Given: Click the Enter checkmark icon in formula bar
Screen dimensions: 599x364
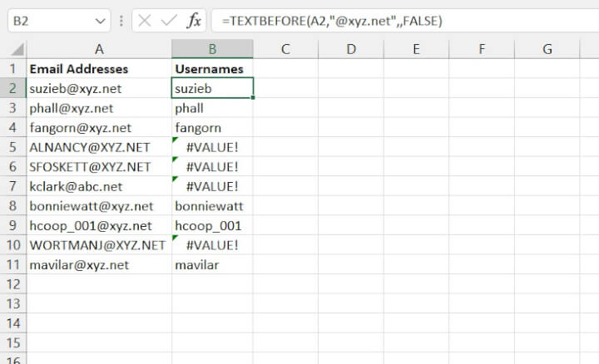Looking at the screenshot, I should pos(168,21).
